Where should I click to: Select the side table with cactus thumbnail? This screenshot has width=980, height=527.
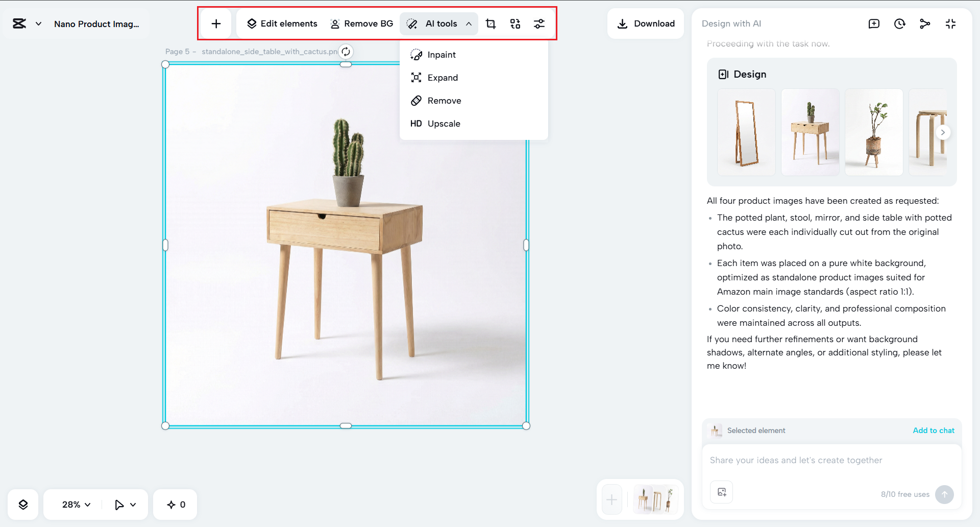[x=810, y=132]
